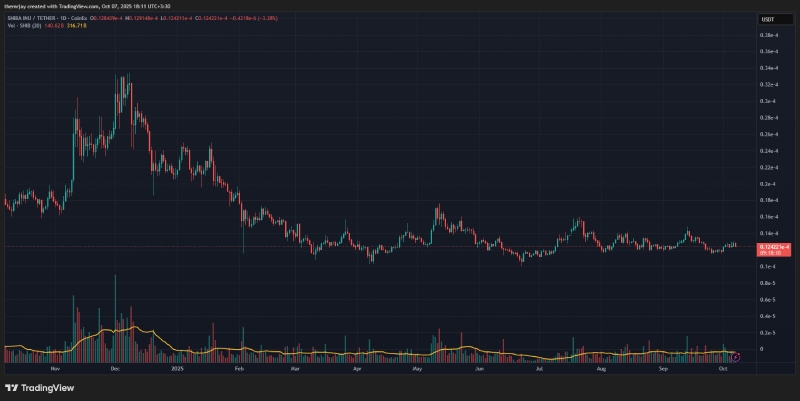Click the 0.3e-4 price scale label
Viewport: 800px width, 401px height.
pos(769,101)
